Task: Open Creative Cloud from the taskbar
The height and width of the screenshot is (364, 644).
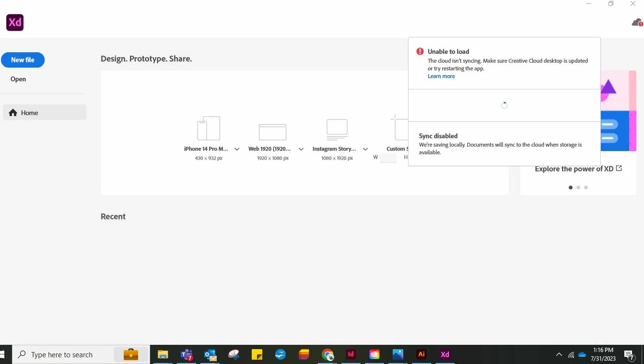Action: point(375,354)
